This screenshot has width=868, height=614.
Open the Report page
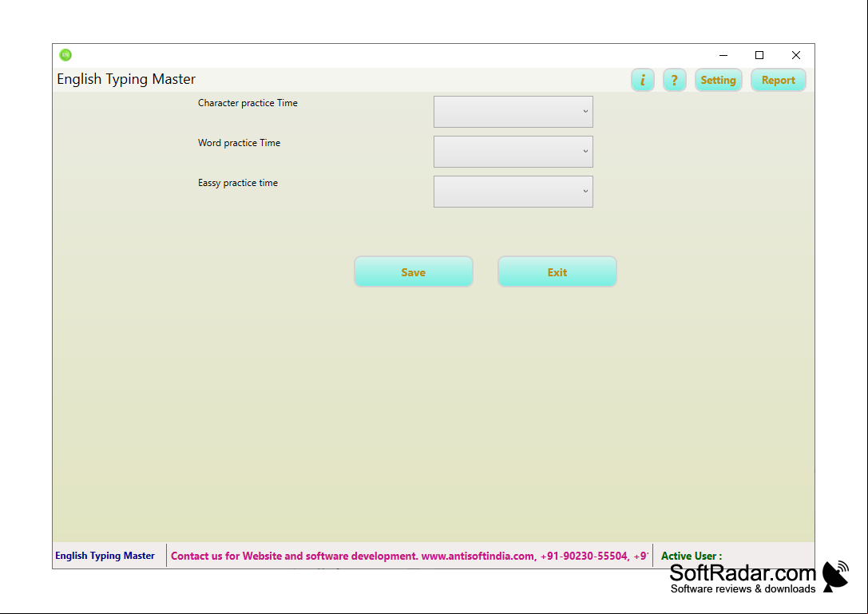[778, 81]
